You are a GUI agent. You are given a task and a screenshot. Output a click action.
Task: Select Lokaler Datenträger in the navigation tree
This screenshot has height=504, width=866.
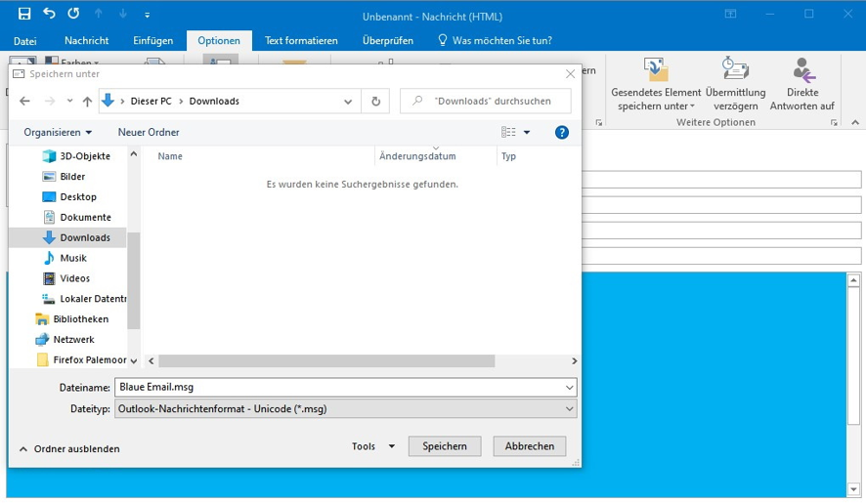[84, 299]
